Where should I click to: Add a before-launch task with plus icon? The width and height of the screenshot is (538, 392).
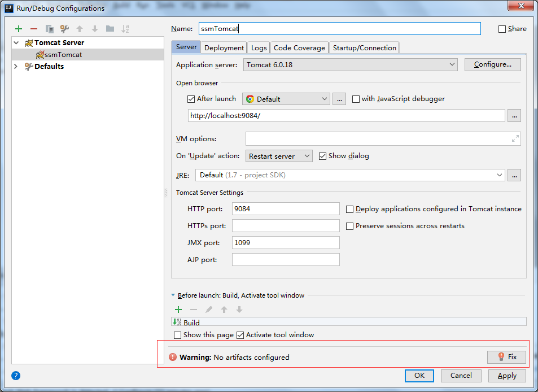(x=178, y=310)
